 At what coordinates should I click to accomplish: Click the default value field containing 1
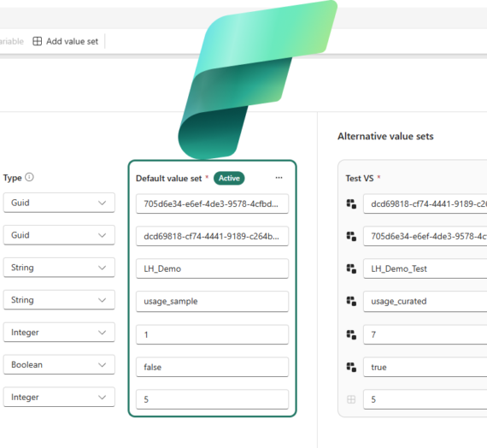212,334
